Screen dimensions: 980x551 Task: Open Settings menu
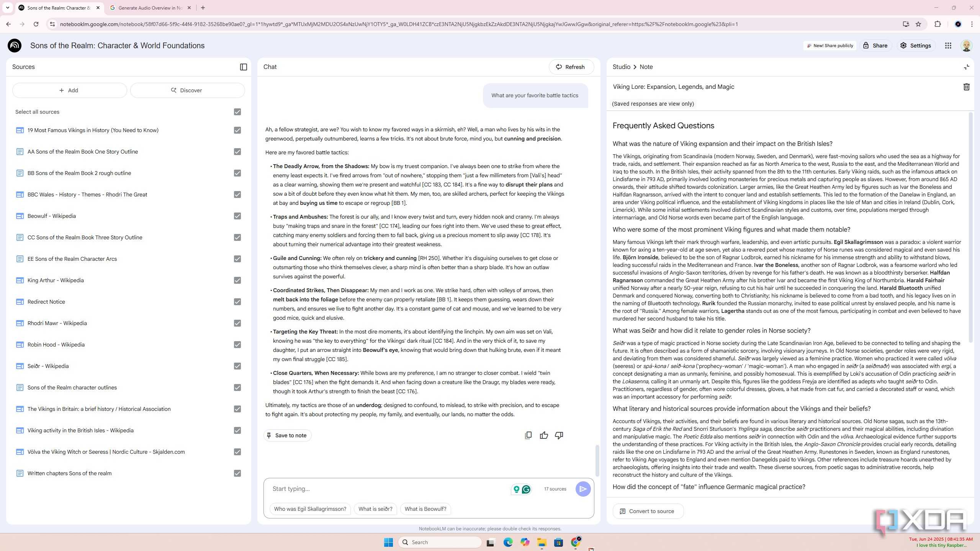point(915,46)
